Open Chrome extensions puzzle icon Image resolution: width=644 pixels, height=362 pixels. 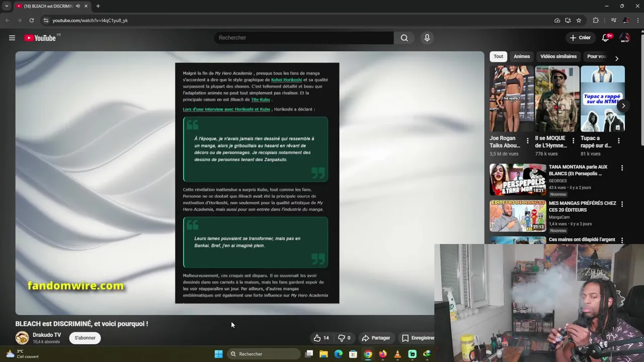[596, 20]
